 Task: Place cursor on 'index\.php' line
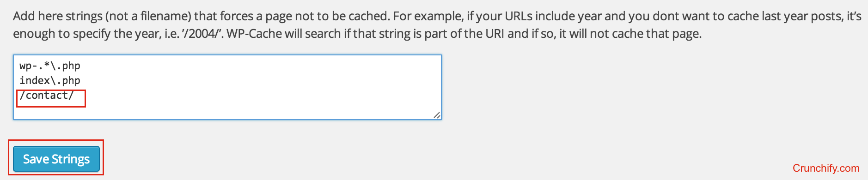click(x=50, y=81)
